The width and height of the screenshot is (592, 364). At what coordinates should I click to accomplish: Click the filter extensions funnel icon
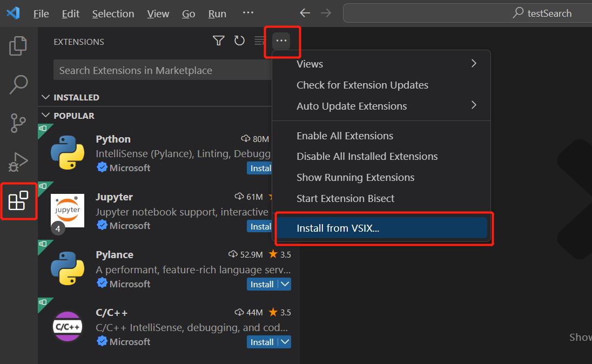[x=219, y=41]
